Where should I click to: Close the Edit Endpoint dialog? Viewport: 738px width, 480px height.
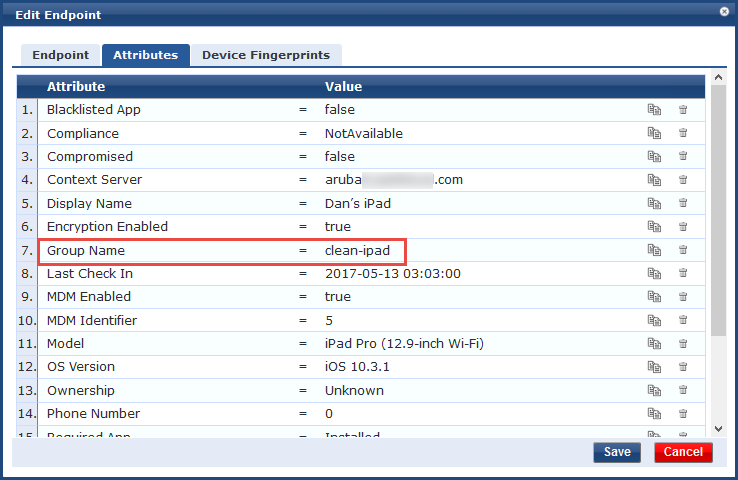click(x=724, y=12)
